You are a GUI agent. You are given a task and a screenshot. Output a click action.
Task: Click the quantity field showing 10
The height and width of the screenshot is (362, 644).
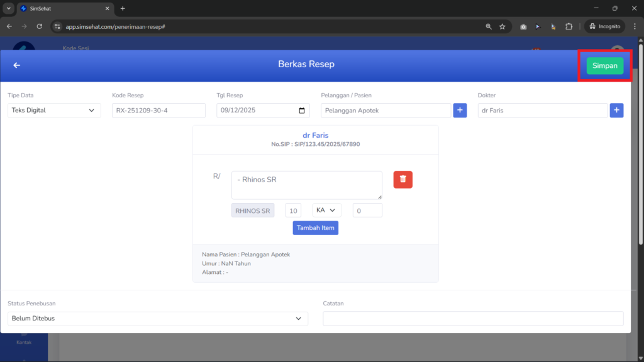(293, 211)
